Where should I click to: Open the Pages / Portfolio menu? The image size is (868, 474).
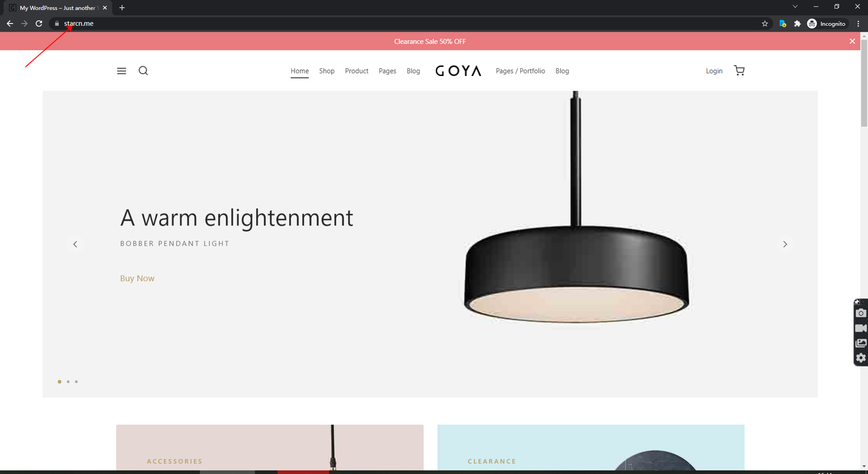pyautogui.click(x=520, y=71)
